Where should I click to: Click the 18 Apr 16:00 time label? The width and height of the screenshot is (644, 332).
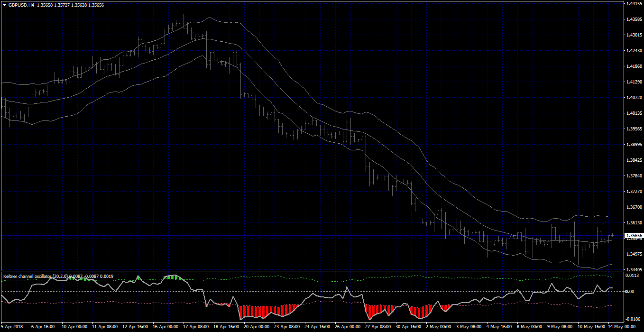click(x=226, y=327)
